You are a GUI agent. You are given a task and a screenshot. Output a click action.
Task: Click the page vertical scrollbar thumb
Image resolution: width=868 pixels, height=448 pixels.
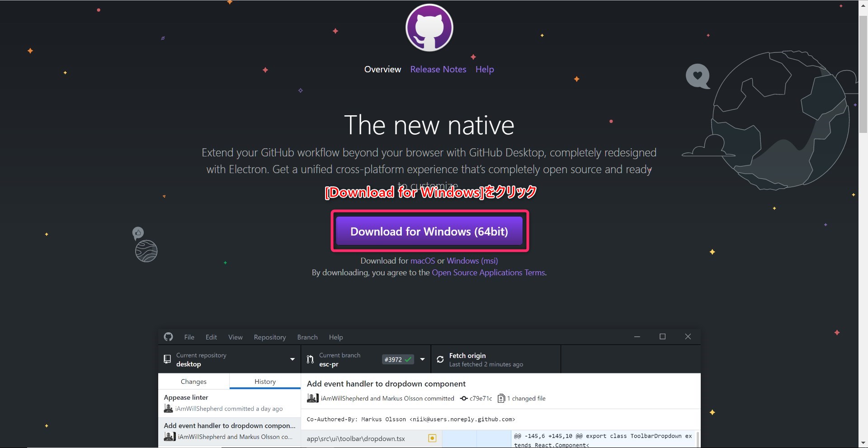[x=863, y=75]
